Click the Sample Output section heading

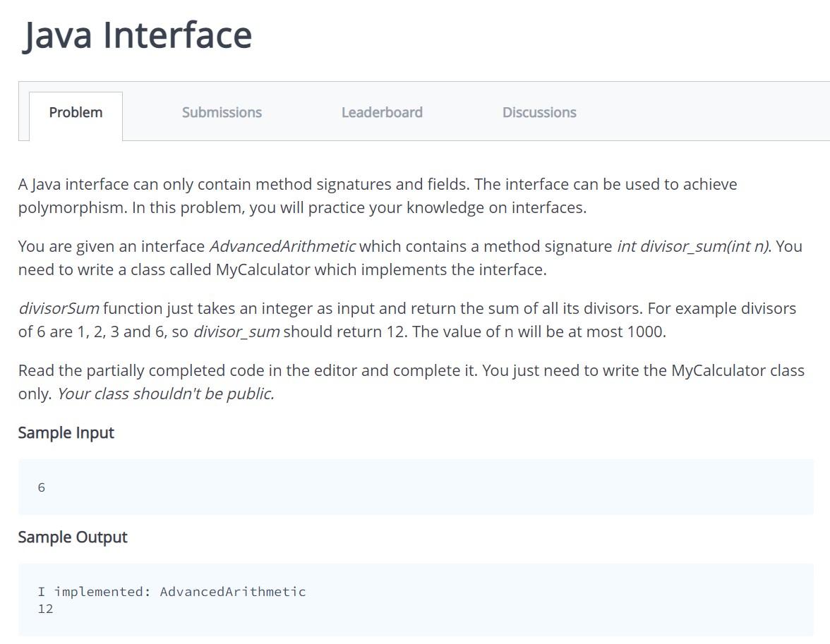point(73,537)
